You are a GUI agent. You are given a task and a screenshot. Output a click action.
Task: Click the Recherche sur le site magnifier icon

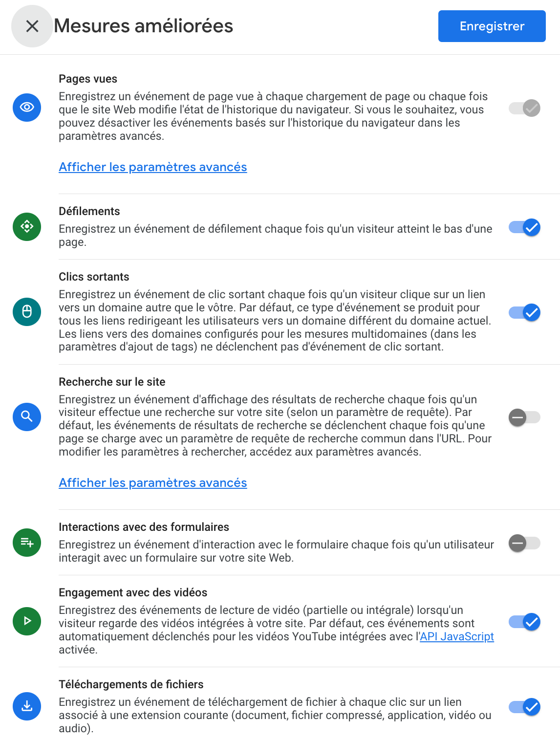click(27, 416)
